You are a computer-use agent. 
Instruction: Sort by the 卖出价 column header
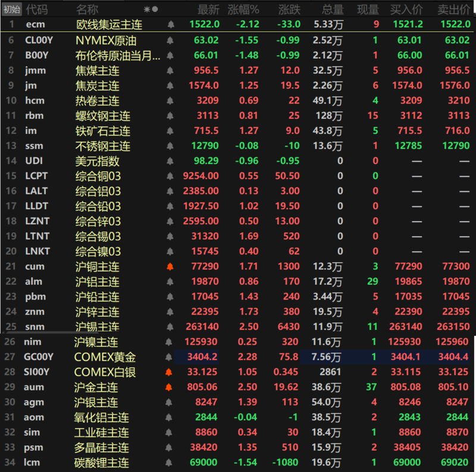point(453,10)
